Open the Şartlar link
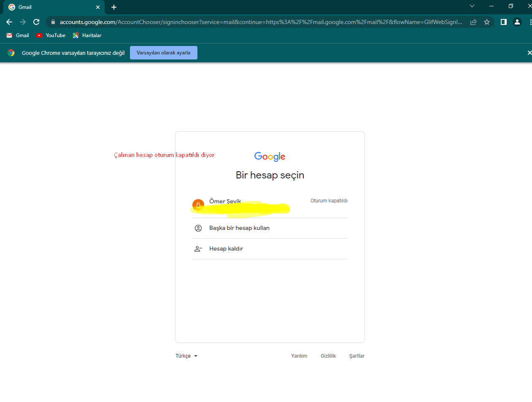The height and width of the screenshot is (402, 532). (357, 356)
